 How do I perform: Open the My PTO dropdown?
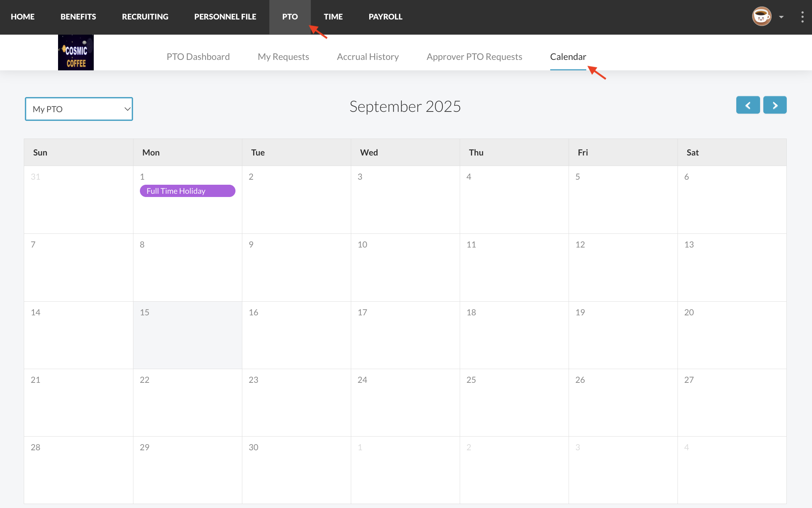79,109
